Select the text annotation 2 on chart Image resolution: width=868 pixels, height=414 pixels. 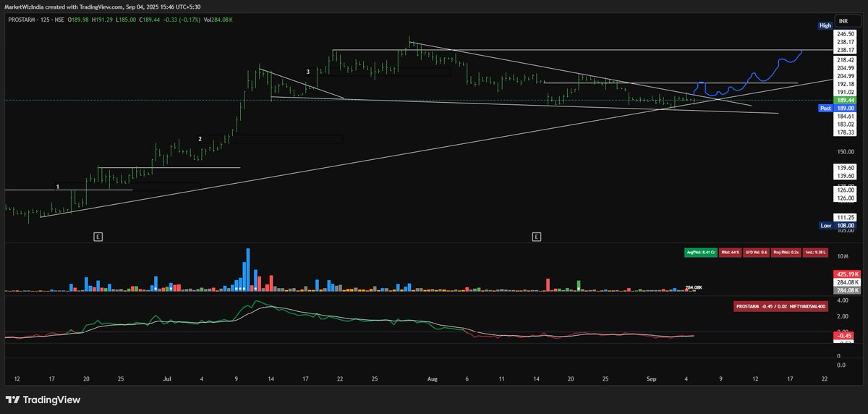(x=200, y=138)
